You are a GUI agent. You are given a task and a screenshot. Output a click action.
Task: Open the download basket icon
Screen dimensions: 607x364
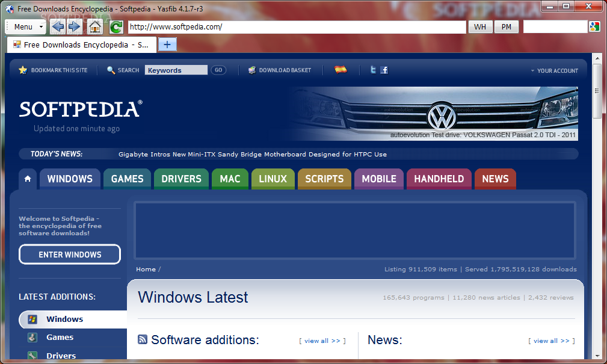(252, 70)
